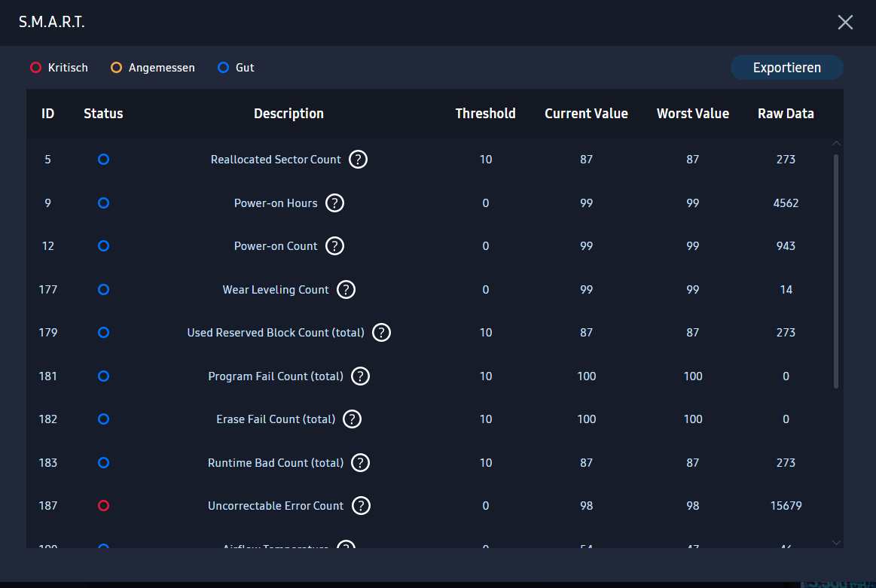Click the Power-on Count description text

pyautogui.click(x=276, y=246)
